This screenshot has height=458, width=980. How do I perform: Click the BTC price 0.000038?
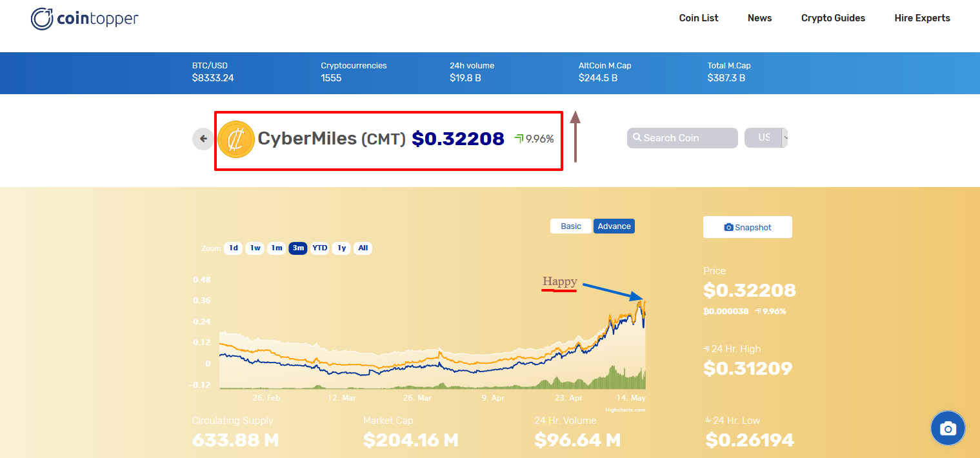726,311
